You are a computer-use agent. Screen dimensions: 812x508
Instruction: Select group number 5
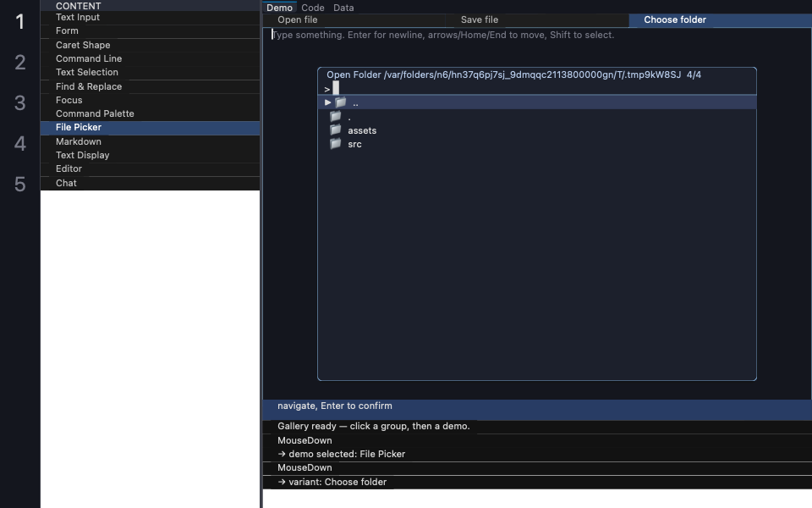click(x=19, y=185)
